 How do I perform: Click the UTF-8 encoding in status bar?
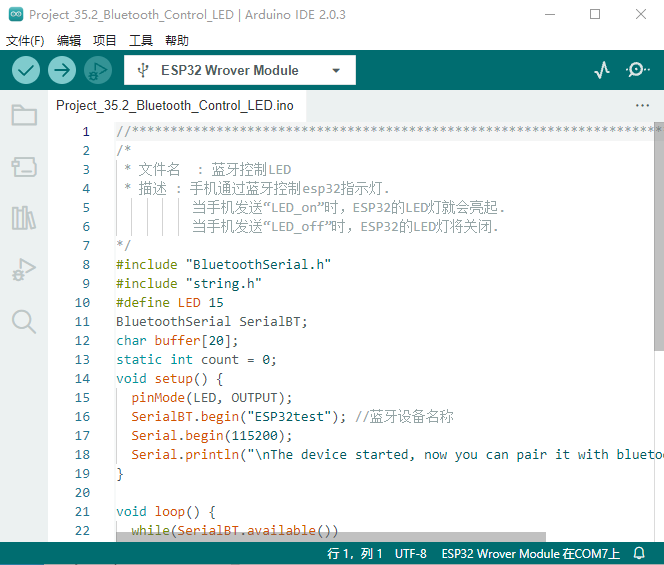[410, 553]
